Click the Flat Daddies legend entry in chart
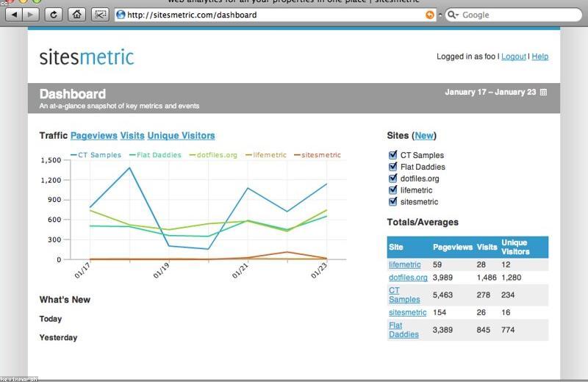The width and height of the screenshot is (588, 382). (x=155, y=155)
